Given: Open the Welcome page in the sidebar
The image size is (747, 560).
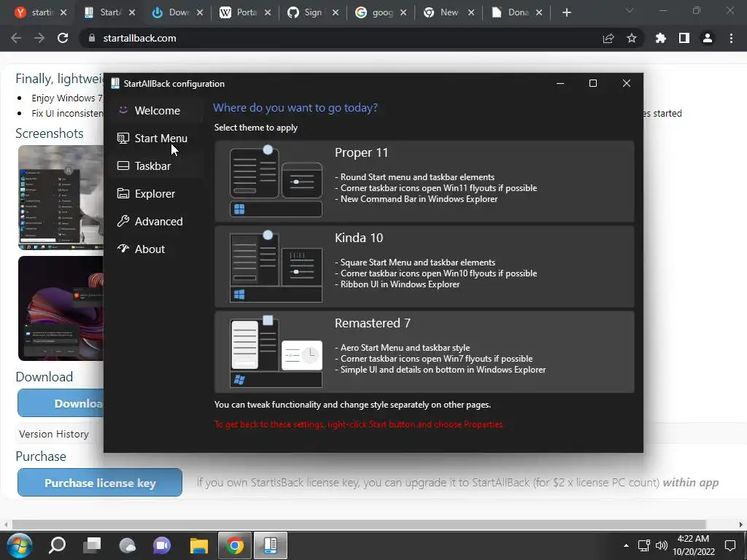Looking at the screenshot, I should 156,111.
